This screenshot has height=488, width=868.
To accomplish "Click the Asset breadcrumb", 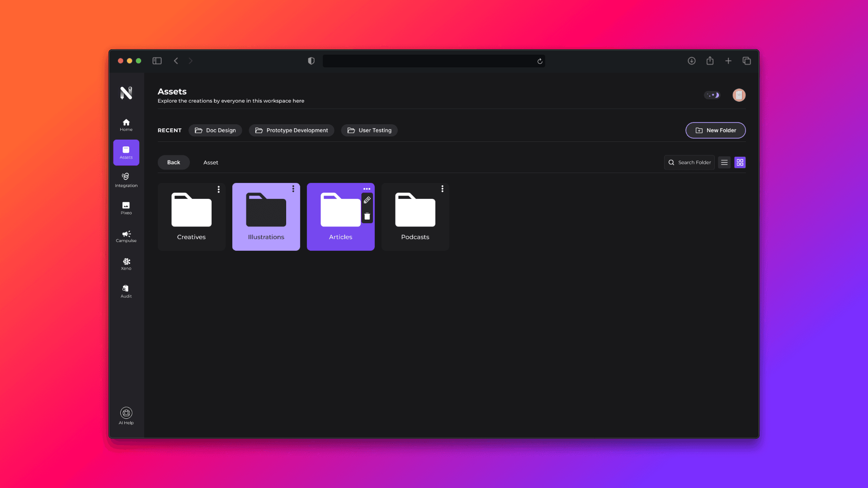I will coord(211,162).
